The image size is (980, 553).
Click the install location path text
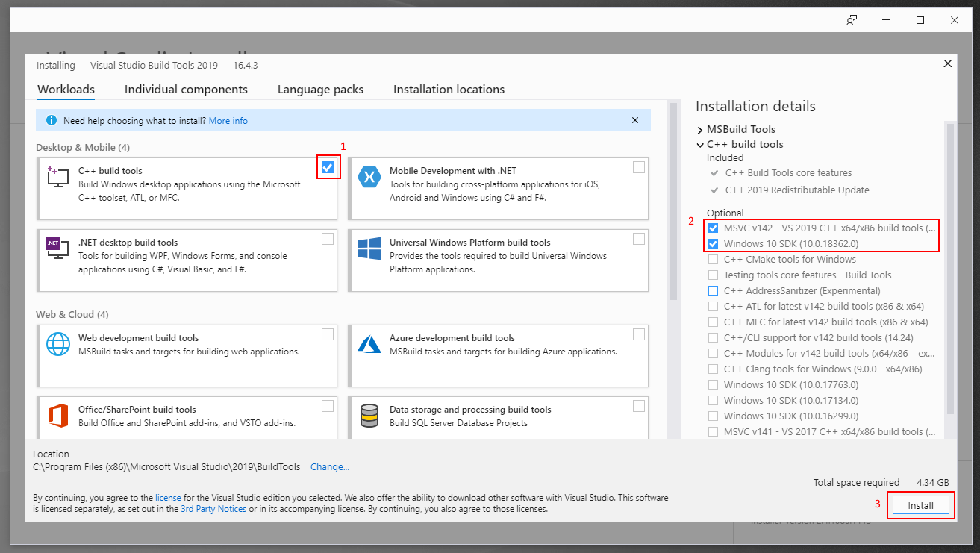(167, 467)
